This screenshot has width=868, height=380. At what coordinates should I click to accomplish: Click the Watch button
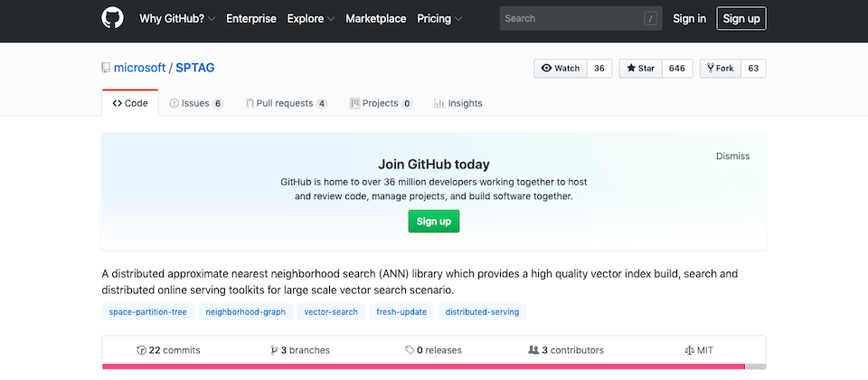pos(561,68)
